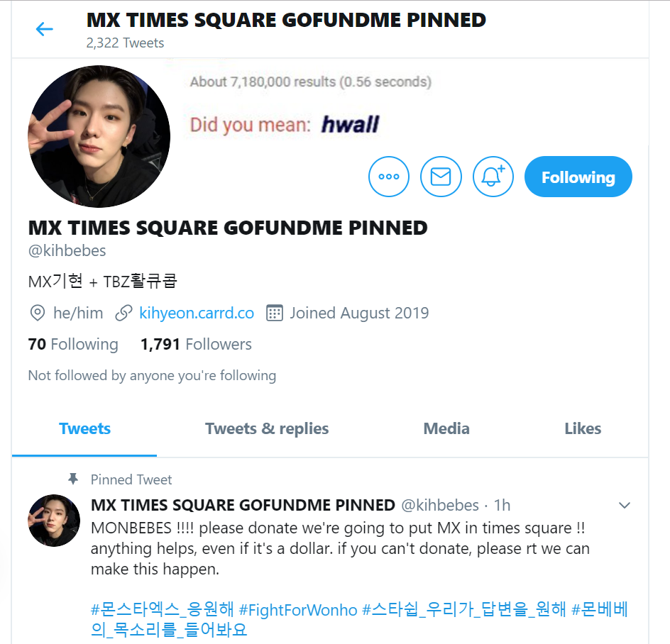
Task: Switch to the Tweets & replies tab
Action: coord(267,428)
